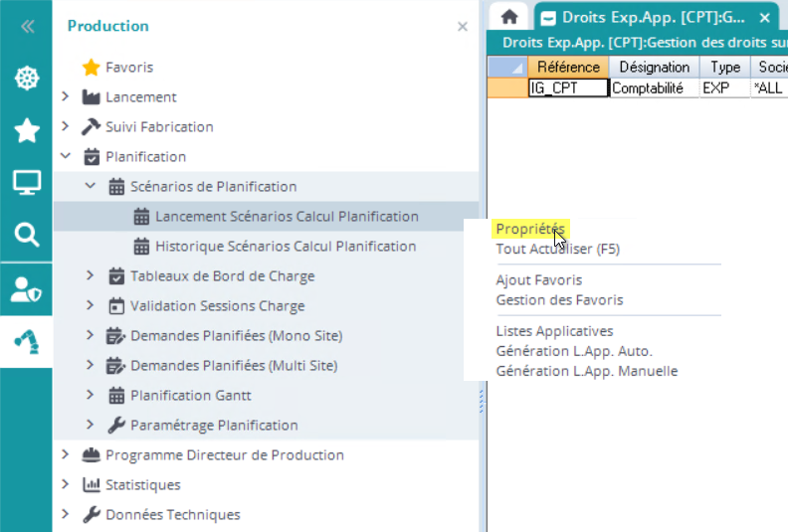Open the star favorites sidebar icon

click(x=27, y=130)
